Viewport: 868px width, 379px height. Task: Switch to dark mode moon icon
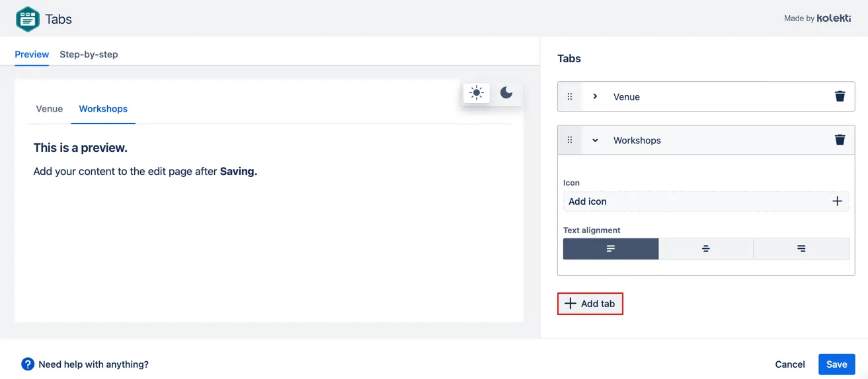tap(506, 93)
